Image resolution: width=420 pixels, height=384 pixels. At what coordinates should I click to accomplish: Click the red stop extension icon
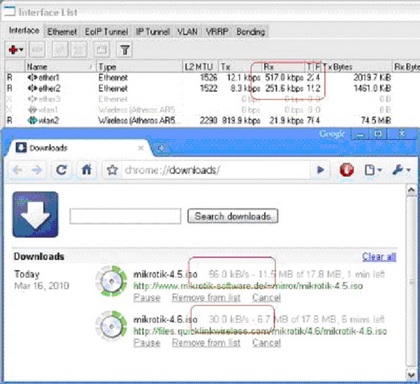347,170
